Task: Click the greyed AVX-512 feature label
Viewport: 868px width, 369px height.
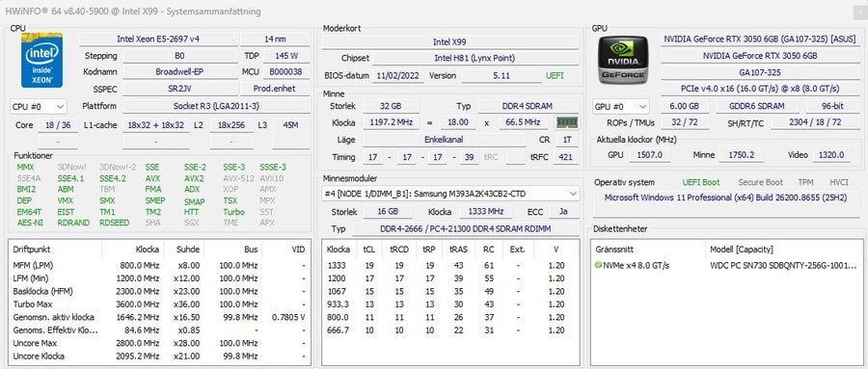Action: pyautogui.click(x=238, y=178)
